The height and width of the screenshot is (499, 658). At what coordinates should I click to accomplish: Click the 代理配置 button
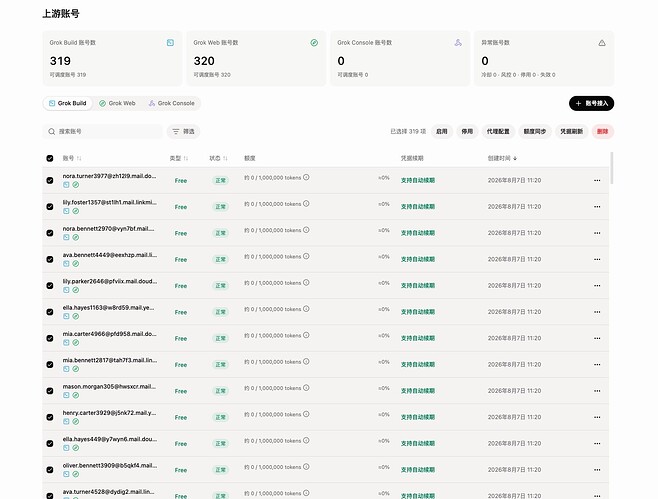pos(498,131)
